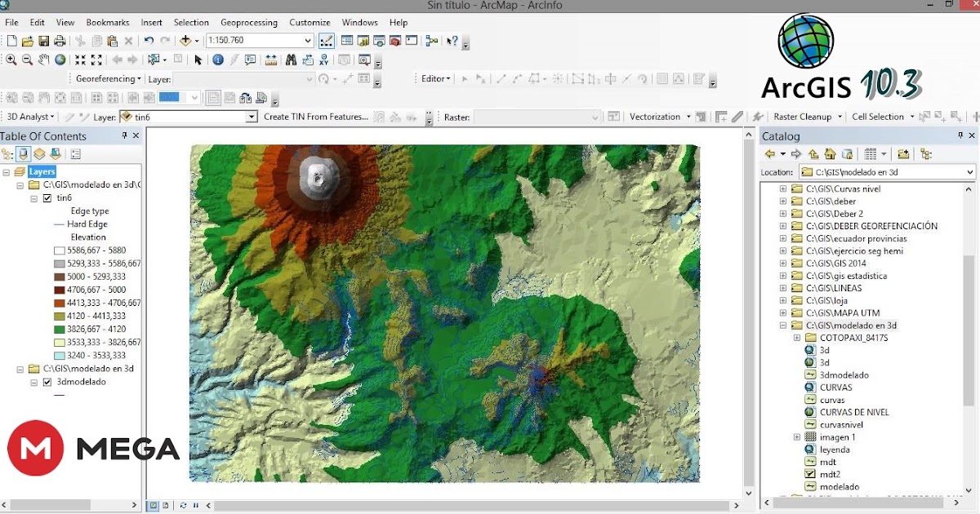Open the Identify tool
Viewport: 980px width, 514px height.
pos(217,60)
